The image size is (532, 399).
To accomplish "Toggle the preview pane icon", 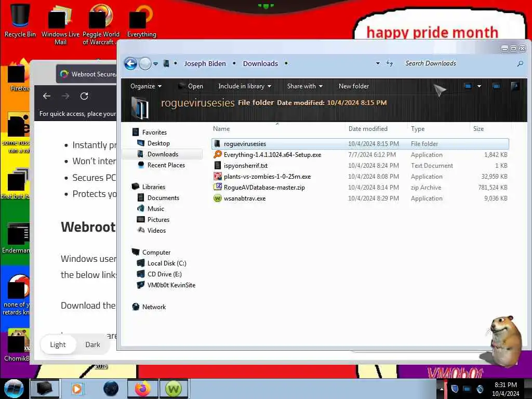I will coord(496,86).
